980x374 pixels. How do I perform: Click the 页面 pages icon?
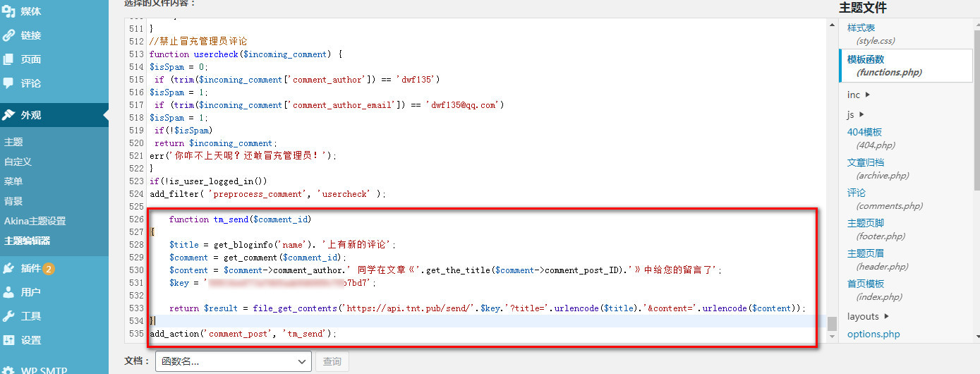point(8,59)
